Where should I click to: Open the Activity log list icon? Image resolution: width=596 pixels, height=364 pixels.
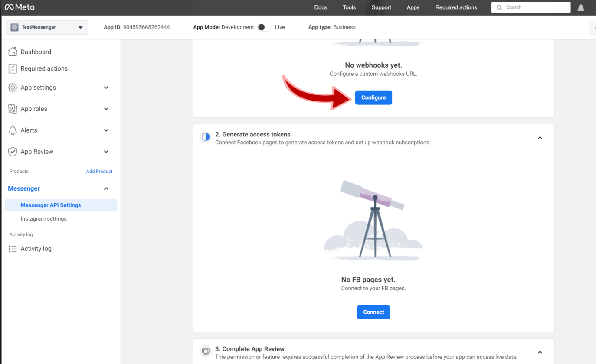coord(13,248)
